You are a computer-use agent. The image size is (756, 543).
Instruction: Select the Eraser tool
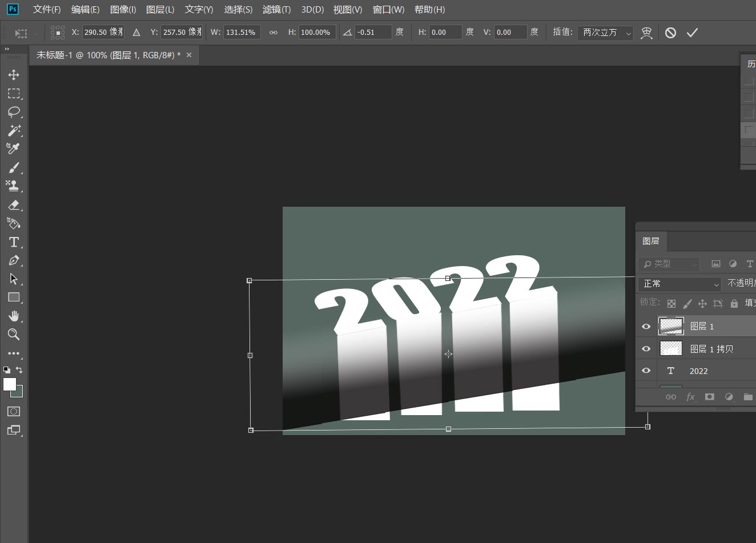click(14, 205)
